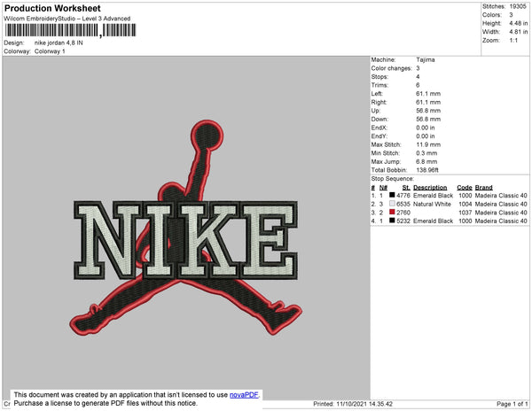532x411 pixels.
Task: Select 'Emerald Black' in stop row 1
Action: click(x=434, y=196)
